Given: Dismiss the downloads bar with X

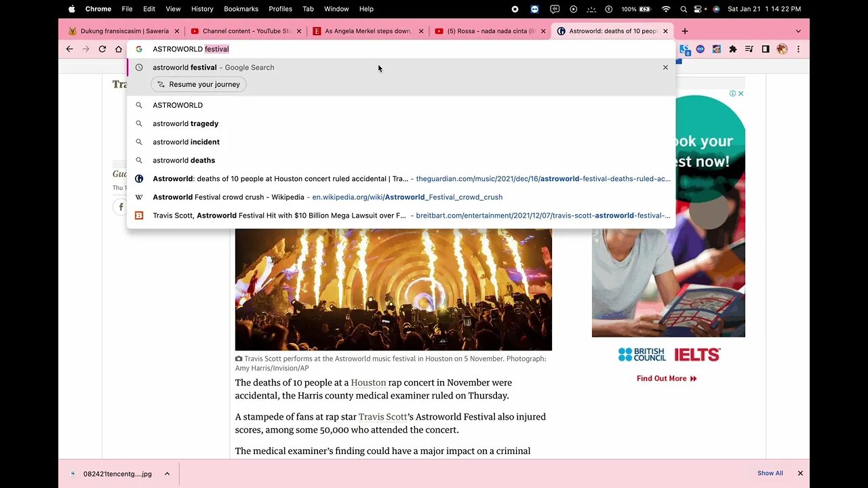Looking at the screenshot, I should click(800, 473).
